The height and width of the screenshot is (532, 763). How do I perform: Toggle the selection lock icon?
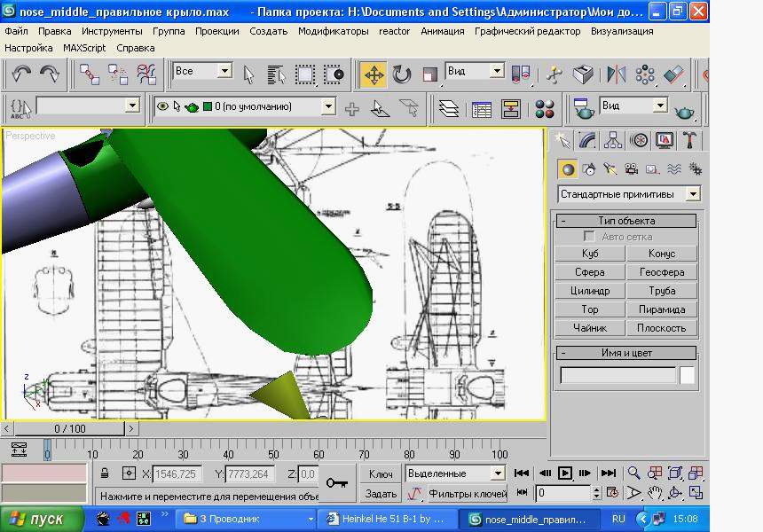[105, 473]
